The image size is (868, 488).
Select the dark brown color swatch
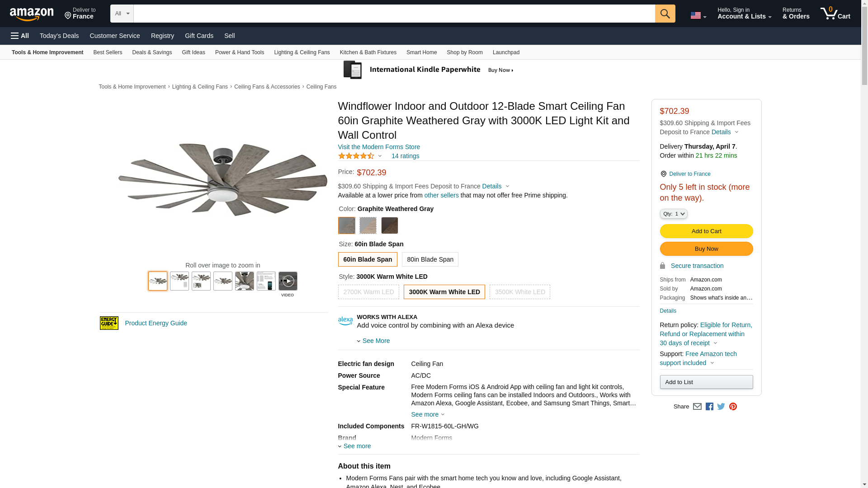click(389, 225)
